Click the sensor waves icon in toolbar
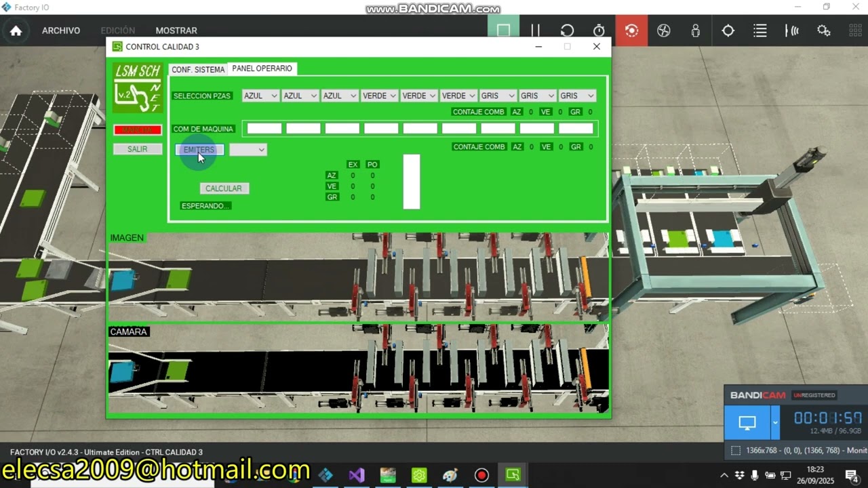 [791, 30]
